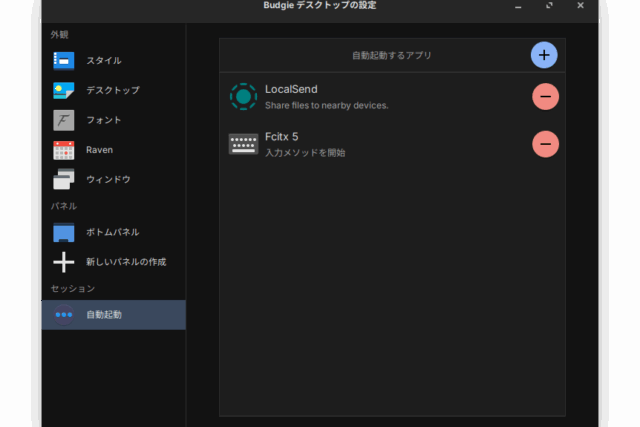The height and width of the screenshot is (427, 640).
Task: Remove LocalSend from autostart apps
Action: [x=545, y=97]
